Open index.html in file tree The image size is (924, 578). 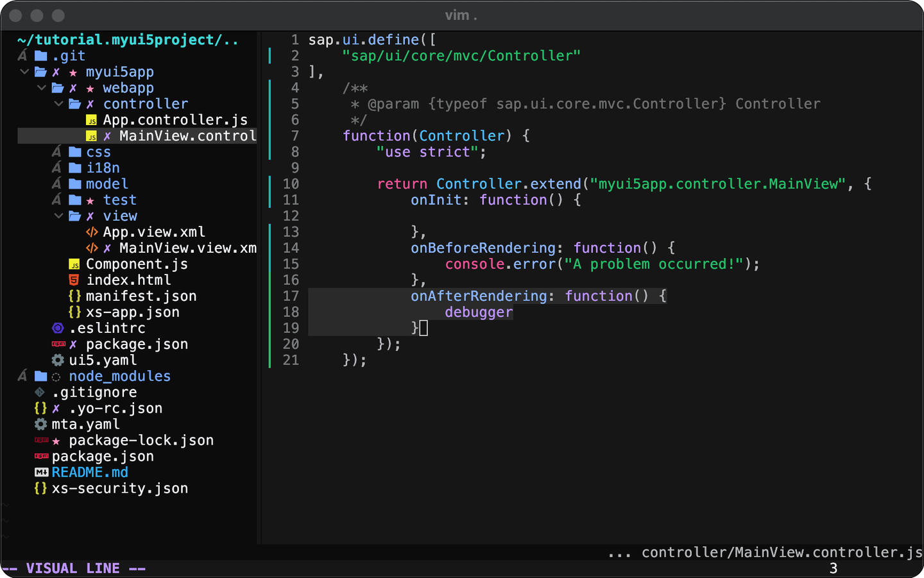pyautogui.click(x=128, y=280)
